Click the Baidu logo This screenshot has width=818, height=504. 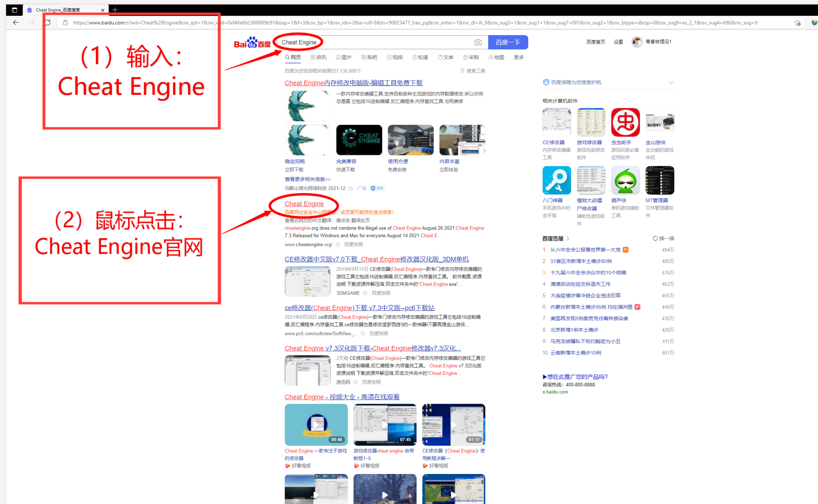(252, 43)
